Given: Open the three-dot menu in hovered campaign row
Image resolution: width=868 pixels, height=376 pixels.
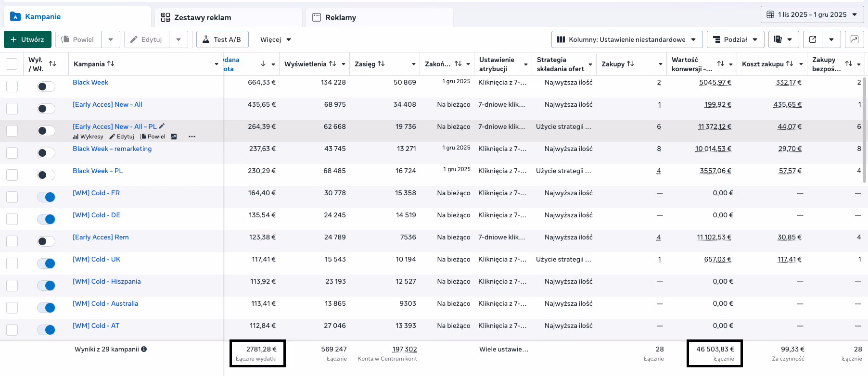Looking at the screenshot, I should tap(192, 137).
